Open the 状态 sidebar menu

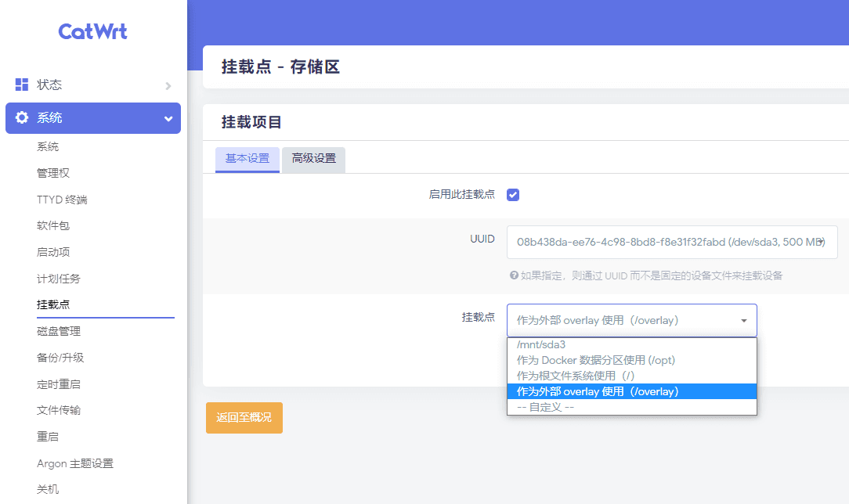click(x=93, y=85)
